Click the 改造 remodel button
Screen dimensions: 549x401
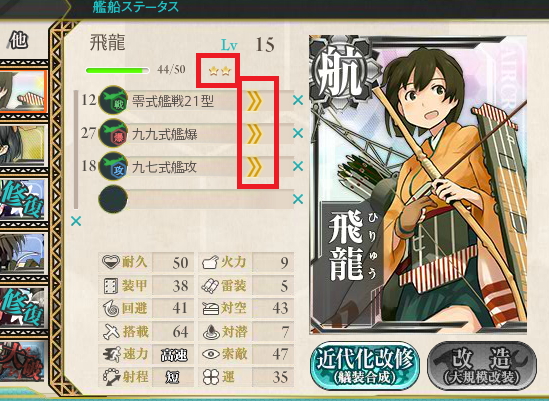coord(482,366)
